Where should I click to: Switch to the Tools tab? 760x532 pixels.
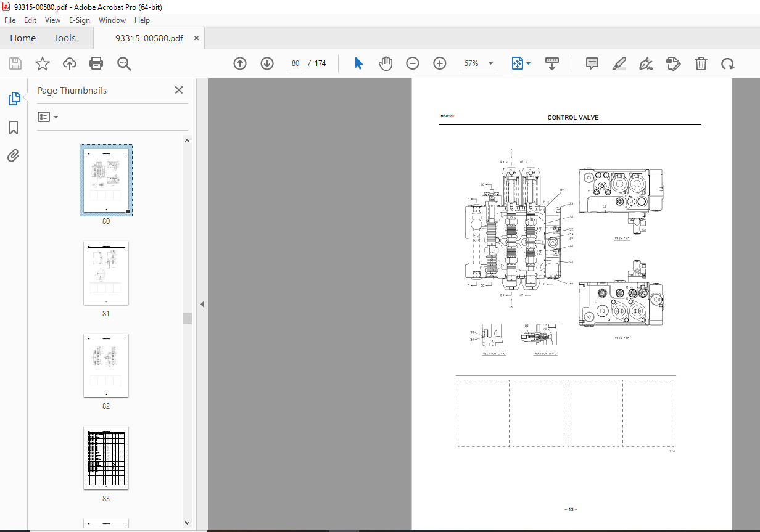tap(65, 38)
